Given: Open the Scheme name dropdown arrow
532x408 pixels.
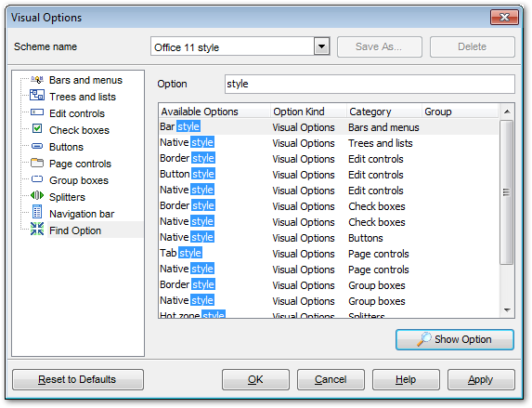Looking at the screenshot, I should pos(321,46).
